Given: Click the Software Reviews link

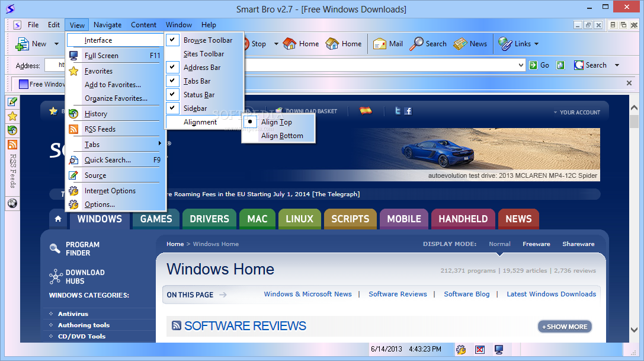Looking at the screenshot, I should [x=398, y=294].
